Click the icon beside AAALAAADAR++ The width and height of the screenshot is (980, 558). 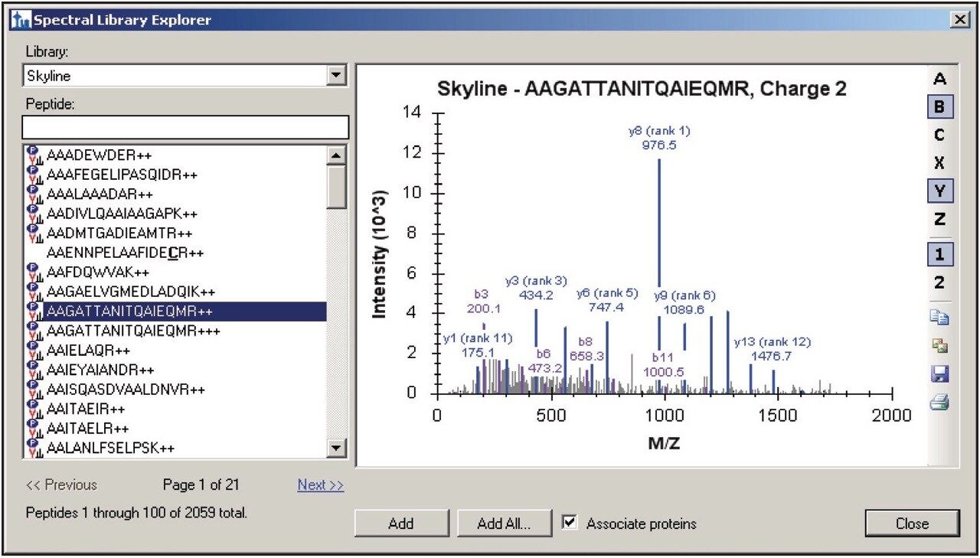[x=34, y=193]
